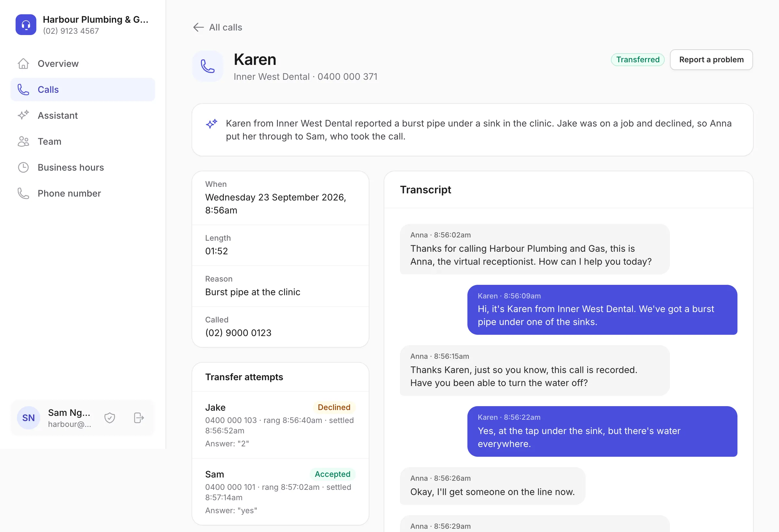Click the shield check icon beside Sam Ng
This screenshot has height=532, width=779.
point(110,418)
